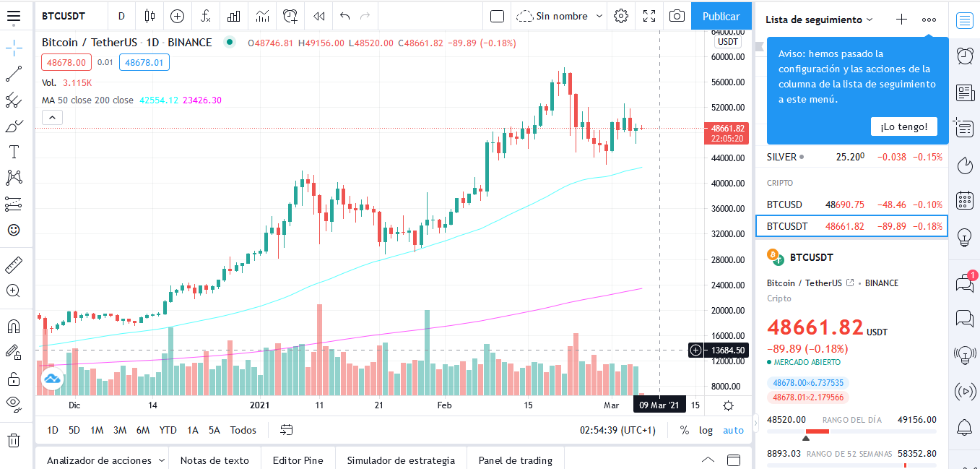Open the alerts clock icon in right sidebar
Screen dimensions: 980x469
[x=964, y=56]
